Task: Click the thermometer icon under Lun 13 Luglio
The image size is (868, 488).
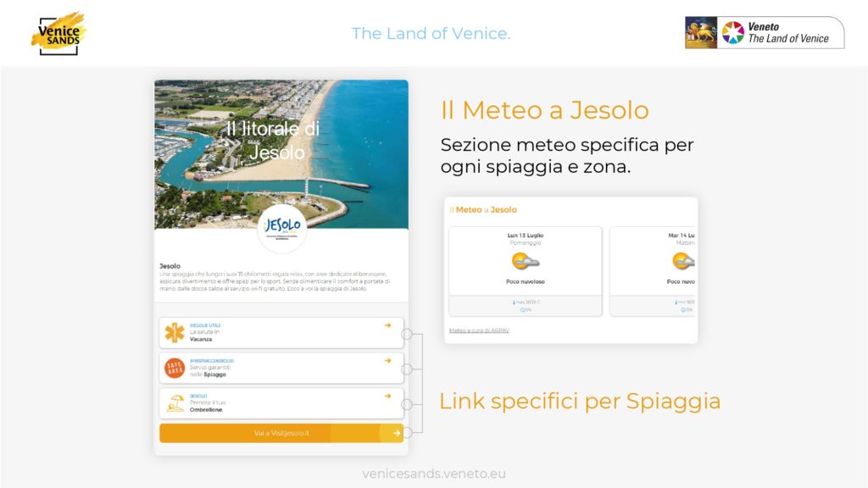Action: (514, 302)
